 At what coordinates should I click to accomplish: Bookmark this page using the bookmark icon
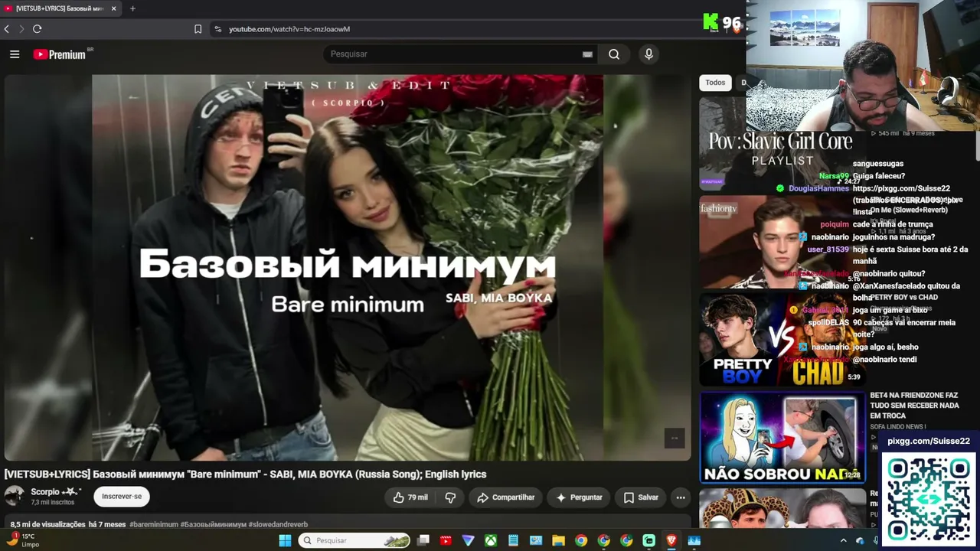(198, 29)
